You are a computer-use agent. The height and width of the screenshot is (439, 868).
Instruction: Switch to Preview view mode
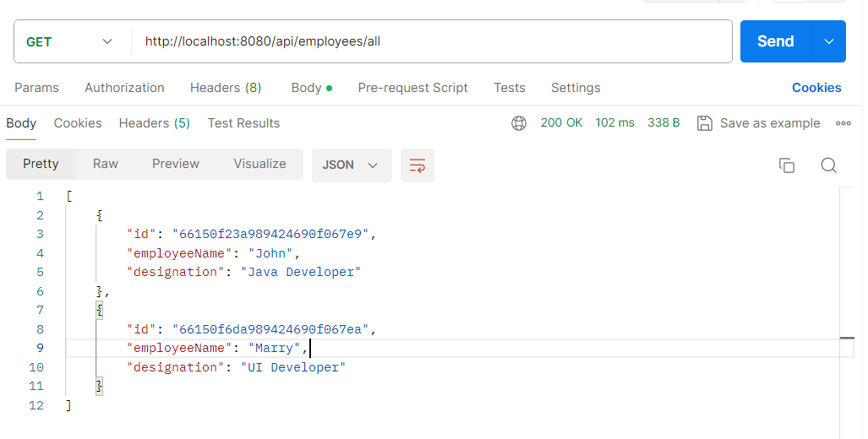tap(176, 164)
